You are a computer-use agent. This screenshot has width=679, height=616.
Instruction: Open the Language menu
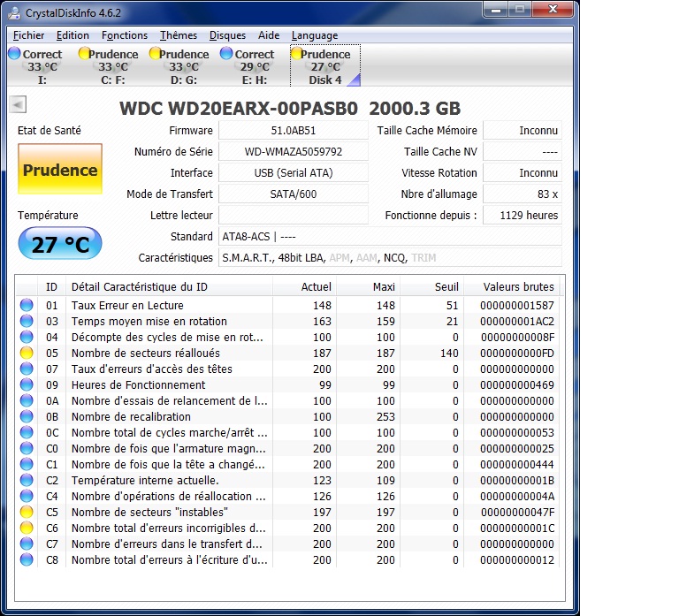click(x=315, y=35)
